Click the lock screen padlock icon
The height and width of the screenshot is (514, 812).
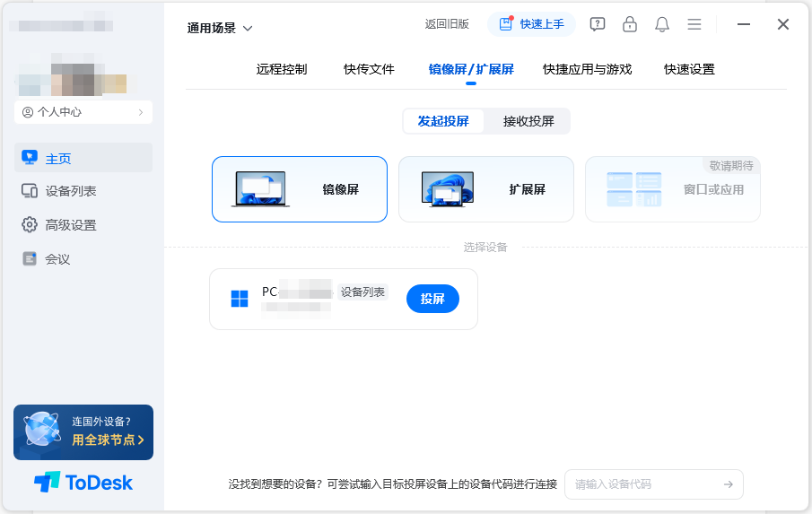[630, 24]
